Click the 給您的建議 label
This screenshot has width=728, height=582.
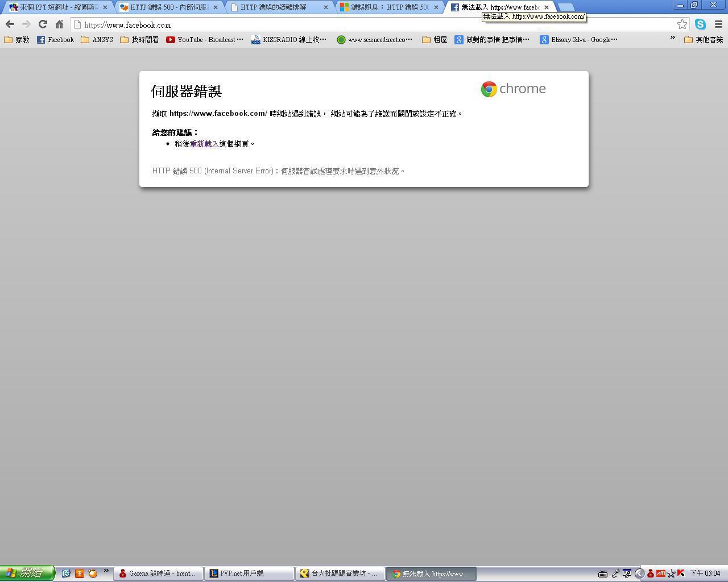[x=175, y=132]
